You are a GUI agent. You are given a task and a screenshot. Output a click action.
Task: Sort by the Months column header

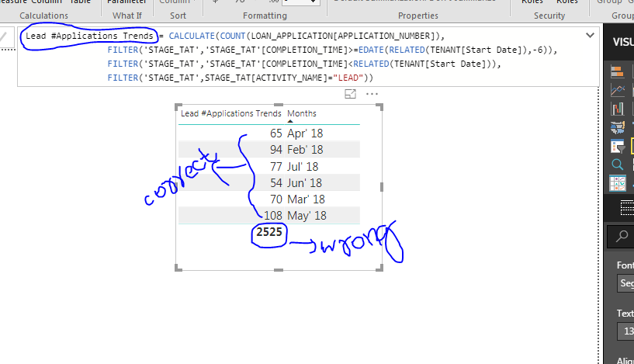pos(302,113)
